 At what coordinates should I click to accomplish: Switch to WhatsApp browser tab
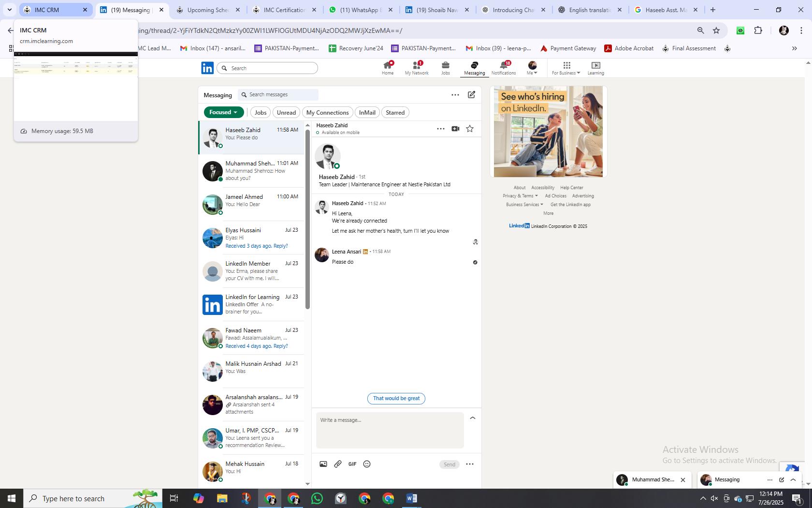[x=360, y=10]
